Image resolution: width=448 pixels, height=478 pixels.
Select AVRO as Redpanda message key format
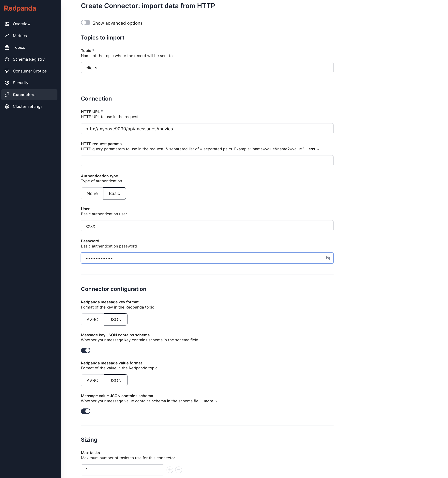(x=93, y=319)
